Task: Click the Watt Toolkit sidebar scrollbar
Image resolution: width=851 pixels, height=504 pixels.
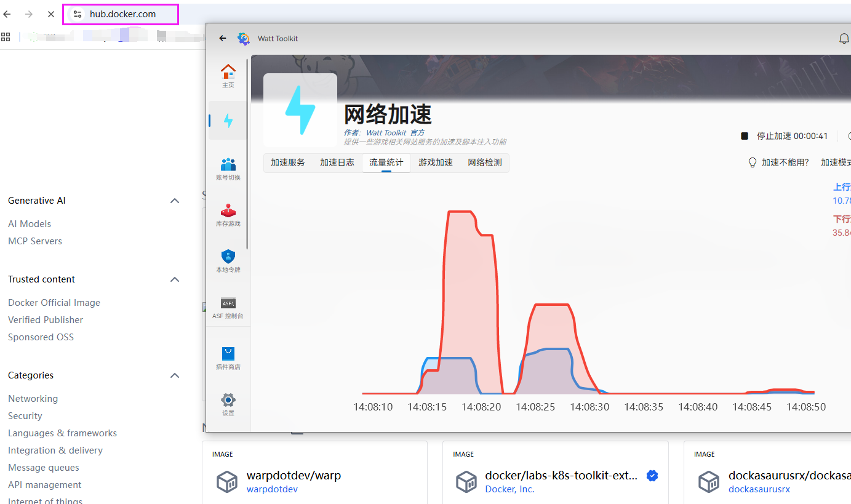Action: click(248, 154)
